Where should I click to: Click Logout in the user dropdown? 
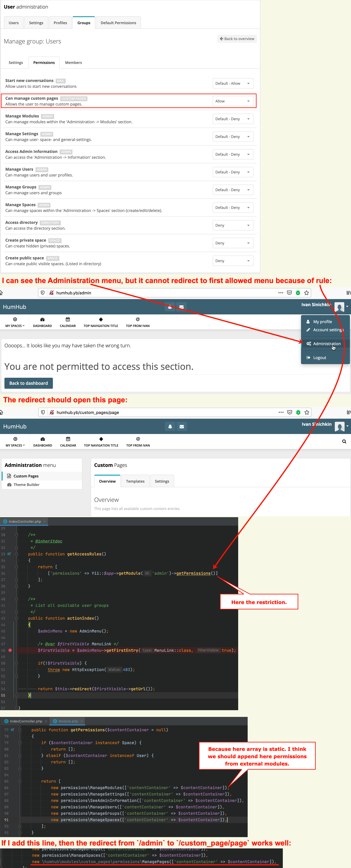click(319, 357)
